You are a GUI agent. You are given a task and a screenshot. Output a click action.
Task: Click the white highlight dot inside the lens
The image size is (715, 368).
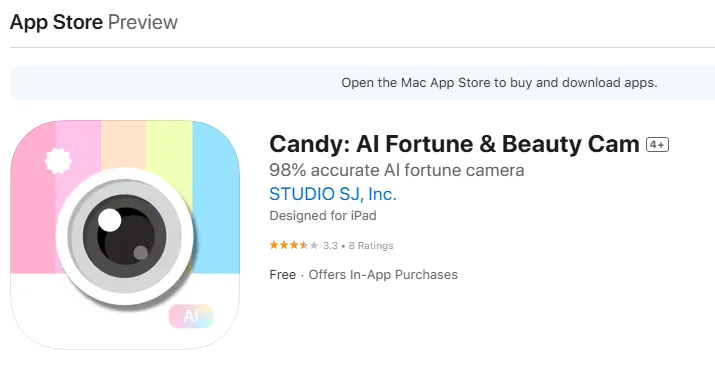click(109, 220)
